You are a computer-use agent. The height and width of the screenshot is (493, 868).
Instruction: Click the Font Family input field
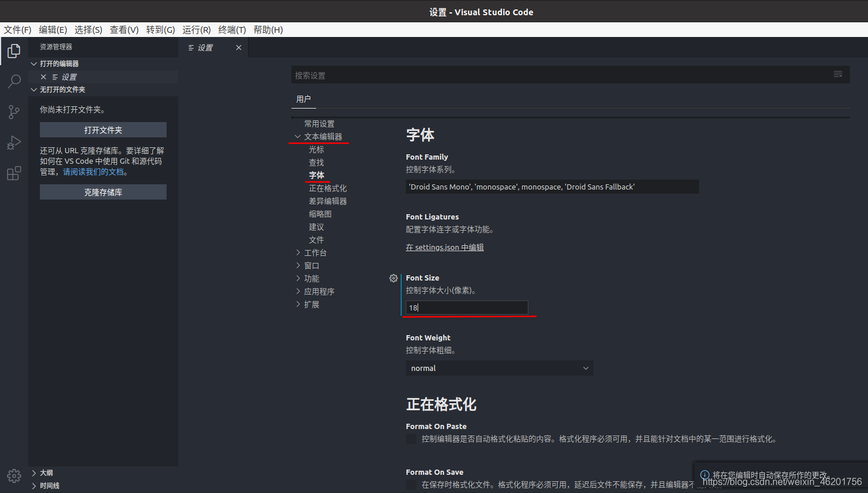[552, 187]
